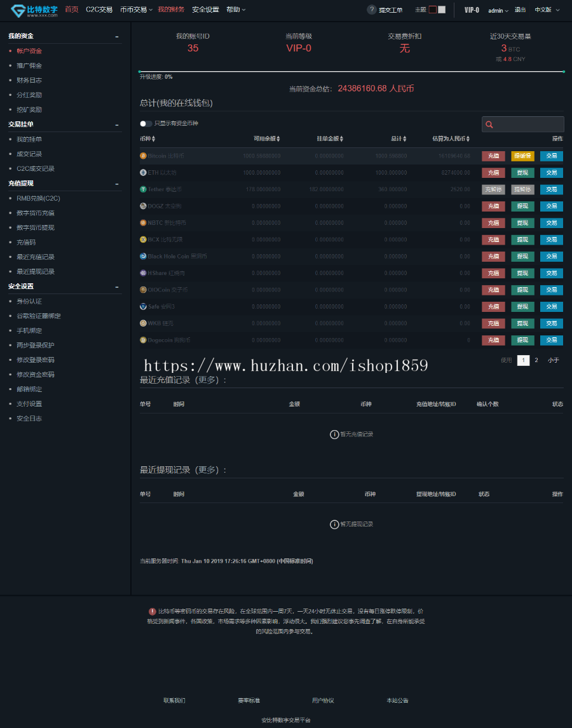Open the admin user dropdown
The height and width of the screenshot is (728, 572).
(498, 10)
